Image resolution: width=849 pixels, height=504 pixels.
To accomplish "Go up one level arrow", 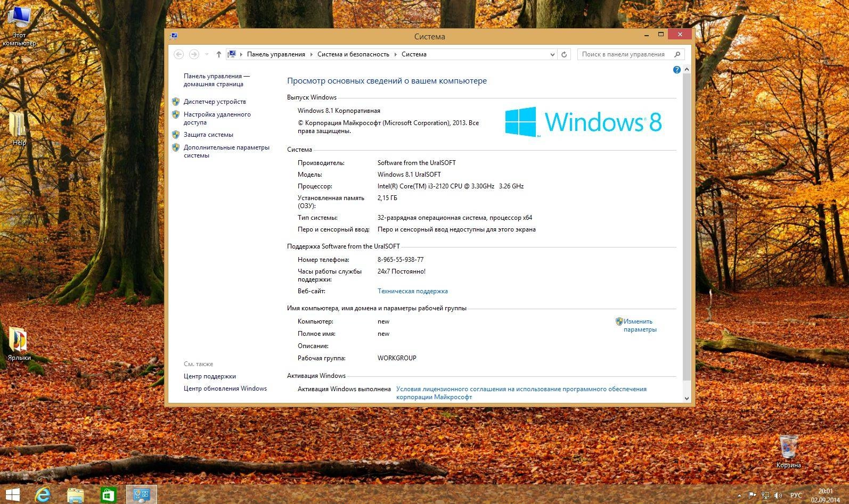I will coord(218,54).
